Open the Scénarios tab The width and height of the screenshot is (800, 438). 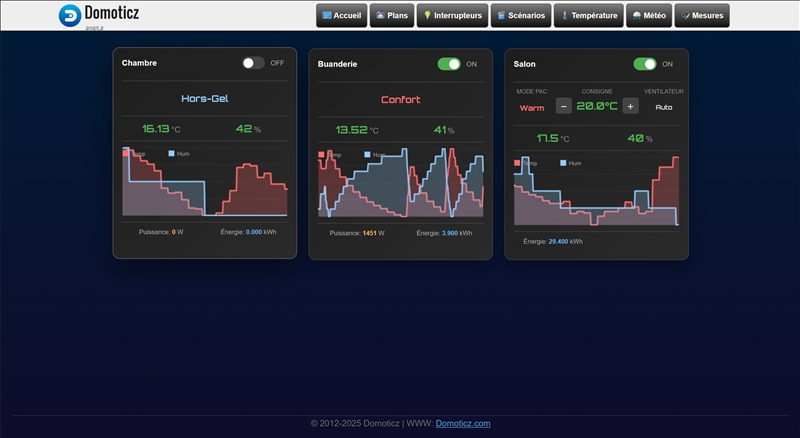click(521, 15)
